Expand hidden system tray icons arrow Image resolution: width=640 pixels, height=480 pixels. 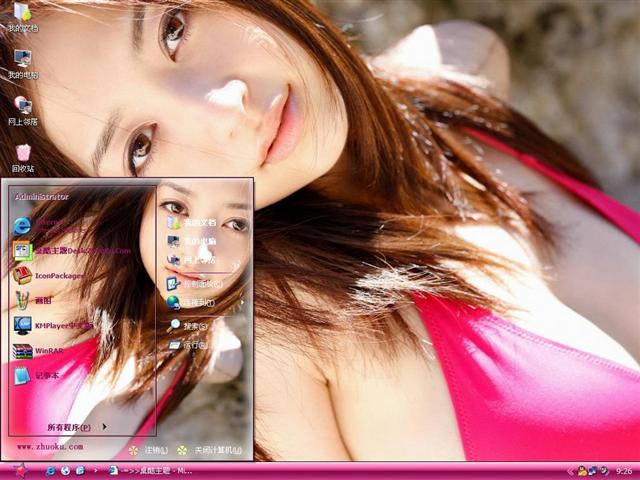[570, 471]
